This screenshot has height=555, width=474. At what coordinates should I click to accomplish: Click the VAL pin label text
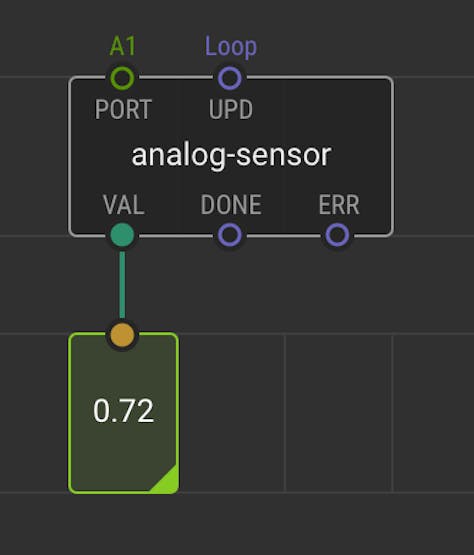tap(124, 205)
